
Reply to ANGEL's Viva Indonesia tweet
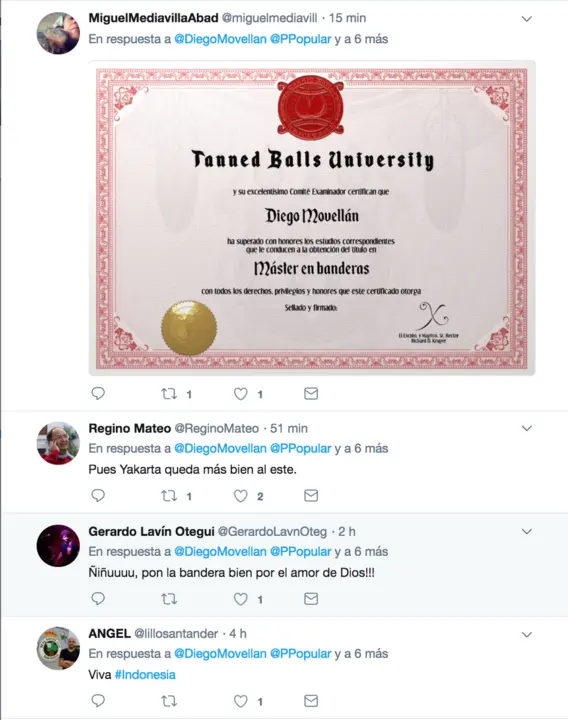(98, 701)
